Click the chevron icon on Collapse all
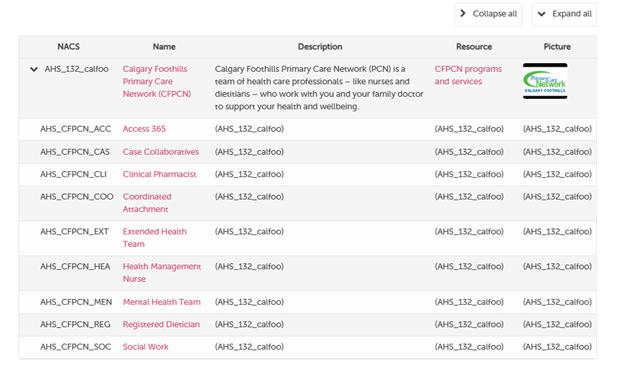 tap(463, 13)
